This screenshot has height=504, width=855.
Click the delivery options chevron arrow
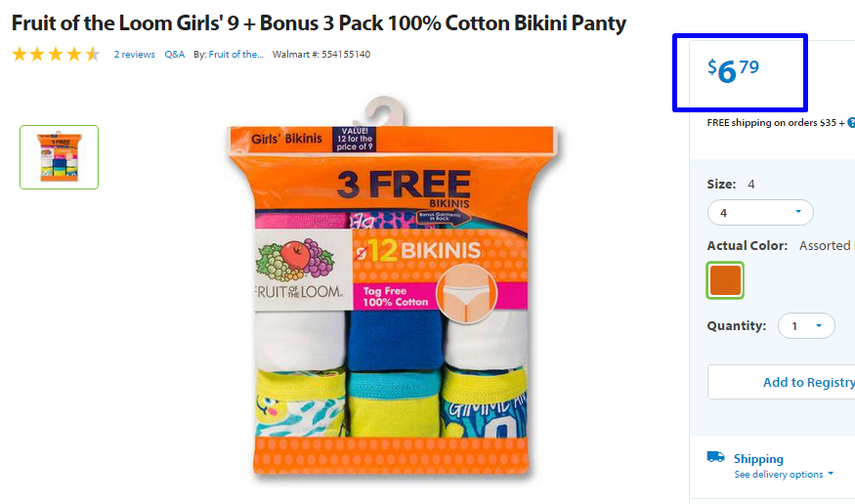pyautogui.click(x=831, y=474)
